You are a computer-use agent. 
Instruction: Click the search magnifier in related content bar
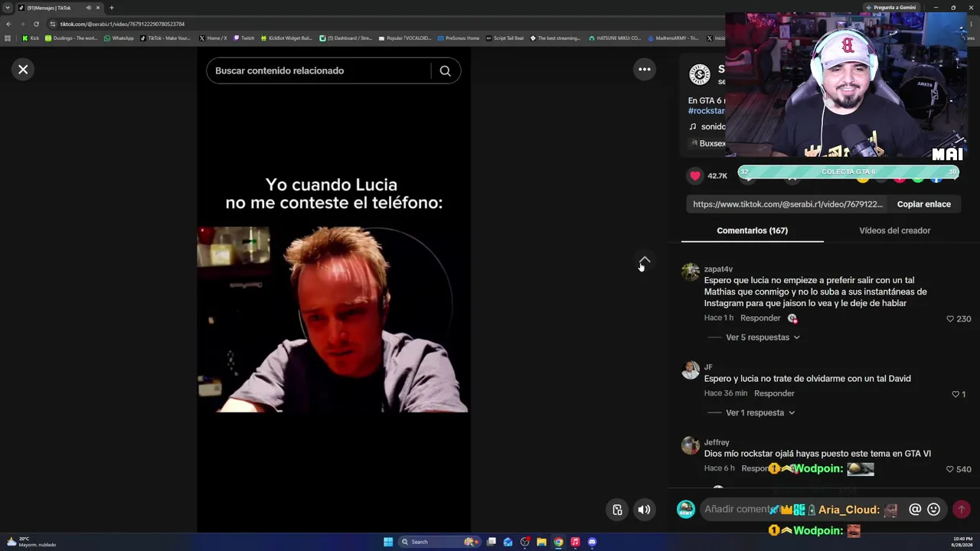tap(445, 70)
